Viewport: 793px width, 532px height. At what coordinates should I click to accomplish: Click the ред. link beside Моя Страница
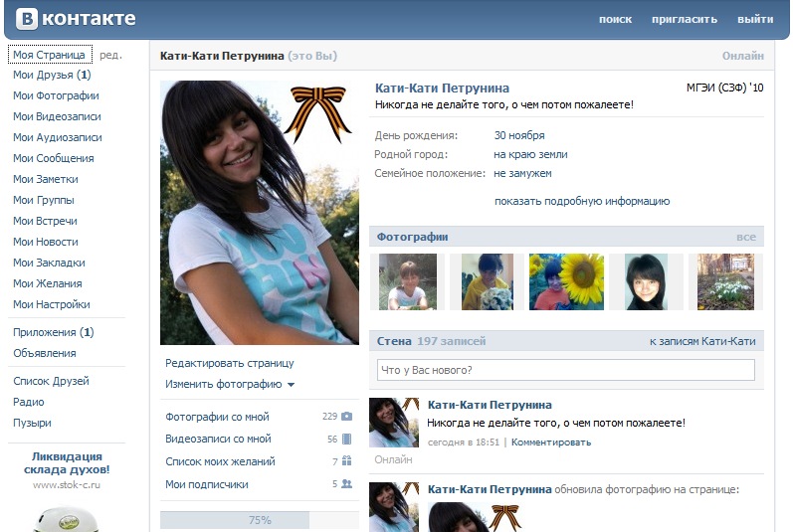tap(110, 55)
